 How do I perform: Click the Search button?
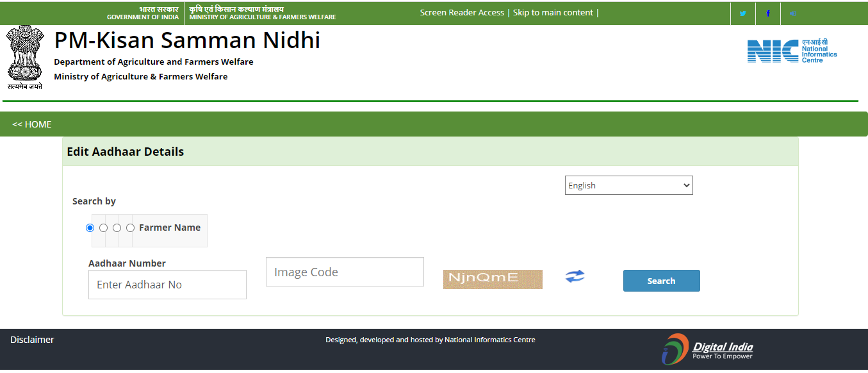[662, 281]
